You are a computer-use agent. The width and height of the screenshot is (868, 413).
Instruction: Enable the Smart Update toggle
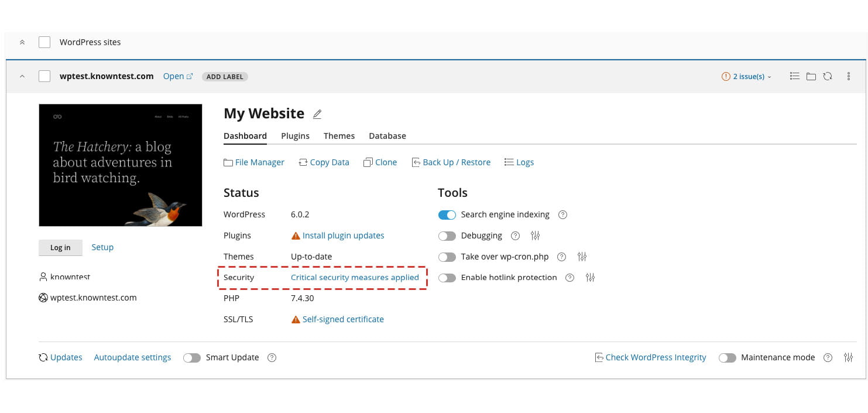click(x=192, y=358)
